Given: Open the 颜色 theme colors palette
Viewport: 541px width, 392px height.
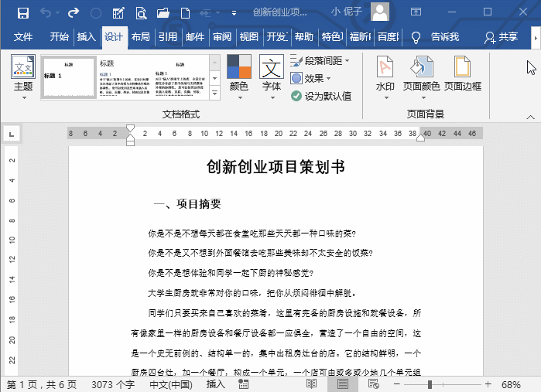Looking at the screenshot, I should (x=238, y=77).
